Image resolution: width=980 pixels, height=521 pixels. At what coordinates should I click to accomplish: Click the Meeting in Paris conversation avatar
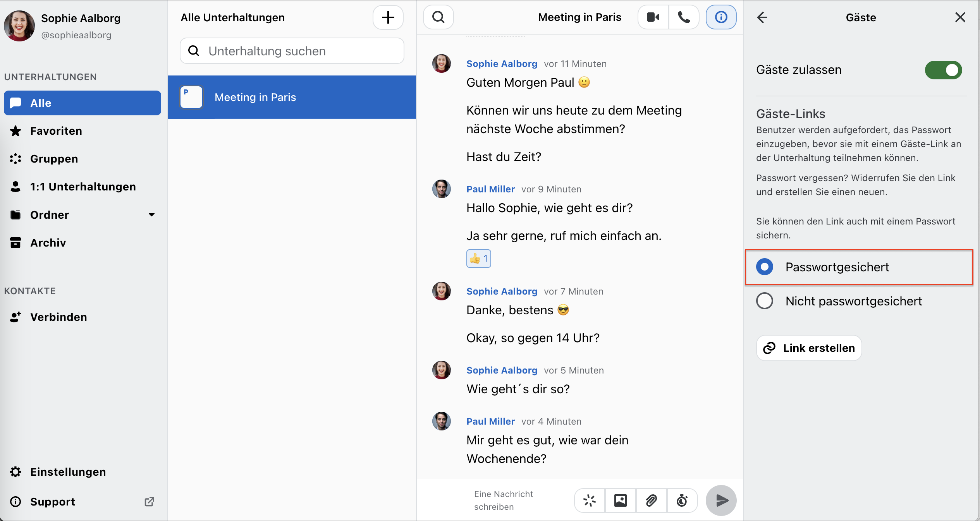[191, 97]
